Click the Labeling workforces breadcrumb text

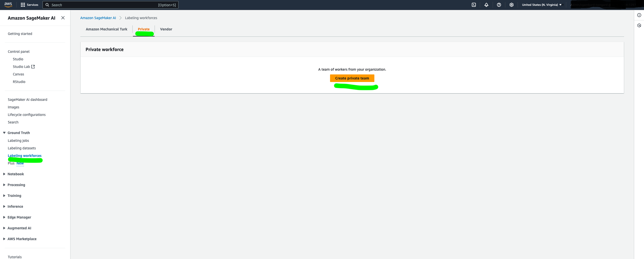click(141, 18)
